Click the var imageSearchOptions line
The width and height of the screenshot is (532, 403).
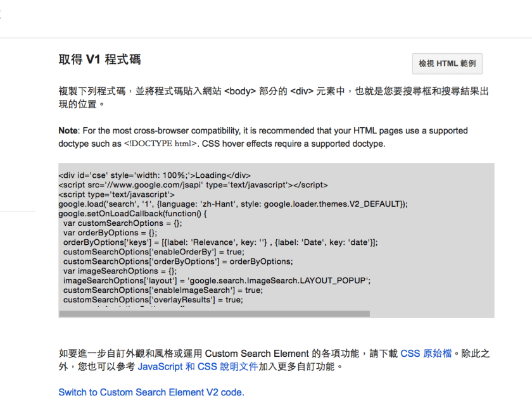pyautogui.click(x=120, y=271)
